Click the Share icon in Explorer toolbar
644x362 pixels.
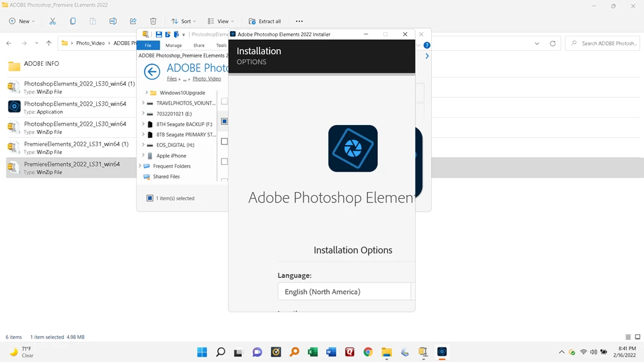(133, 21)
